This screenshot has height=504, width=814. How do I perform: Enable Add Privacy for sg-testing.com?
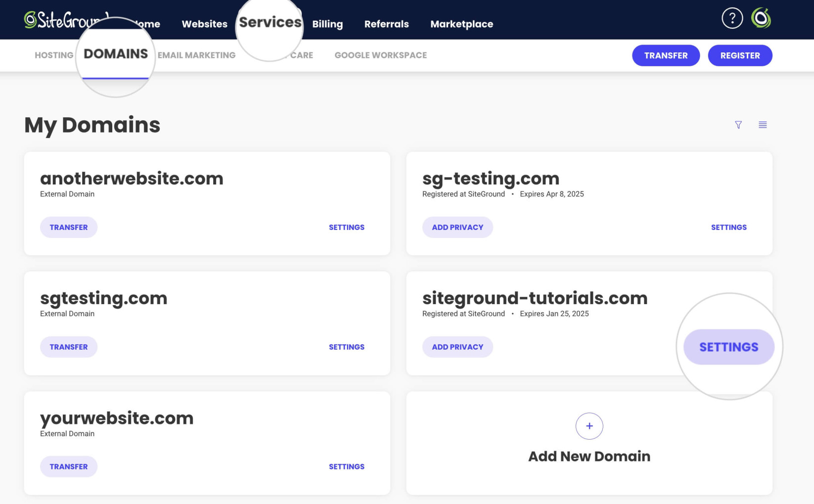coord(457,227)
